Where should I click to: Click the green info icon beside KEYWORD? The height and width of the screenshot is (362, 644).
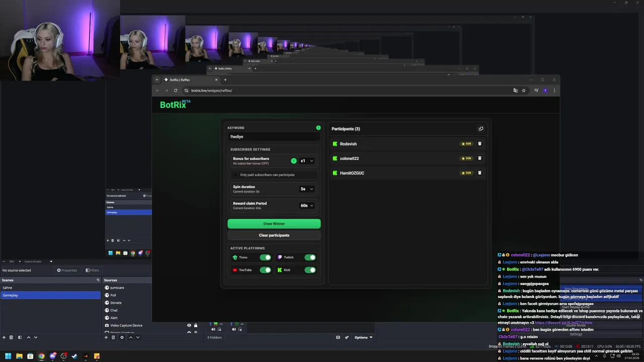pyautogui.click(x=318, y=128)
